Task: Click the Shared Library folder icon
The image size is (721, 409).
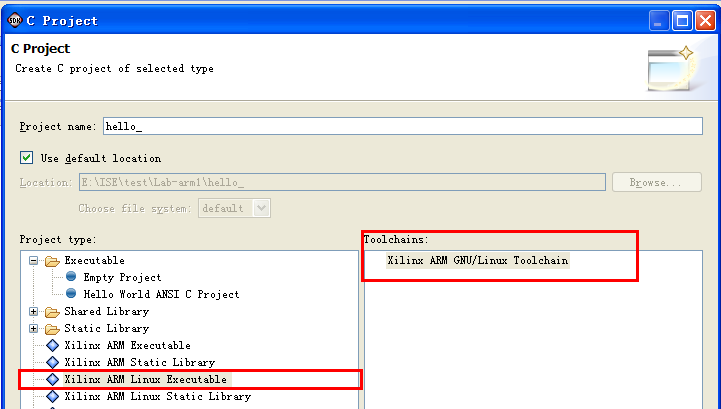Action: pyautogui.click(x=52, y=312)
